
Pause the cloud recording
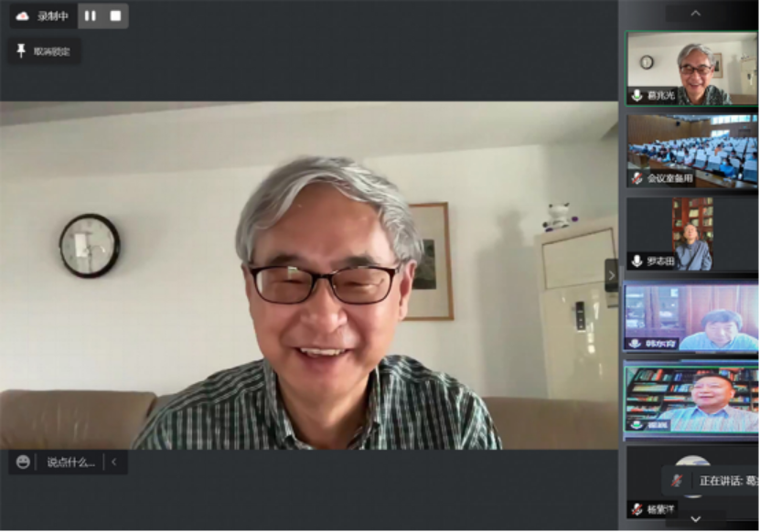(x=90, y=16)
